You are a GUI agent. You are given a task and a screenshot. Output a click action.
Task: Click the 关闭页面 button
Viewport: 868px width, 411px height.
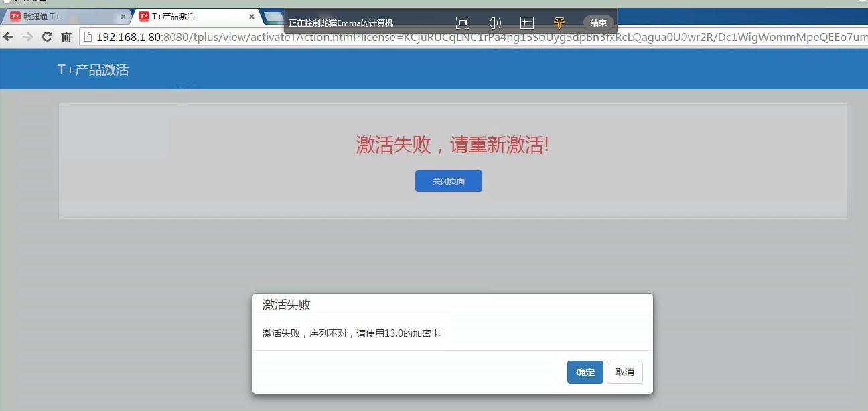(449, 181)
